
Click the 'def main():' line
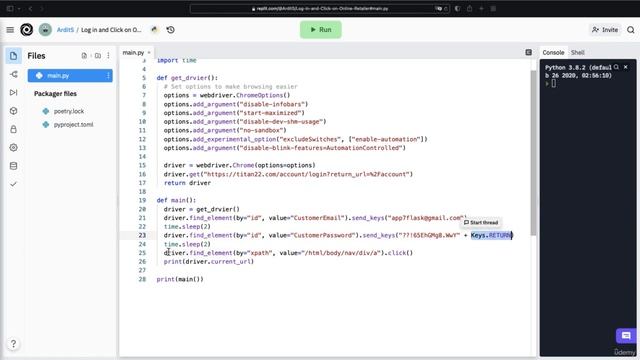tap(176, 200)
